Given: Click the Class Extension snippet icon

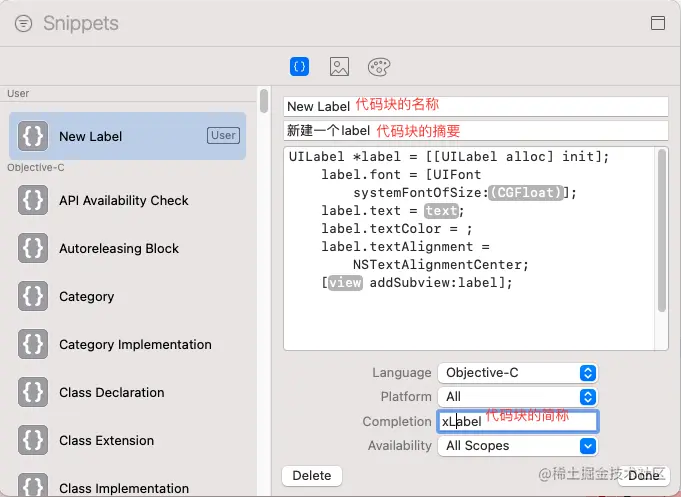Looking at the screenshot, I should pyautogui.click(x=33, y=440).
